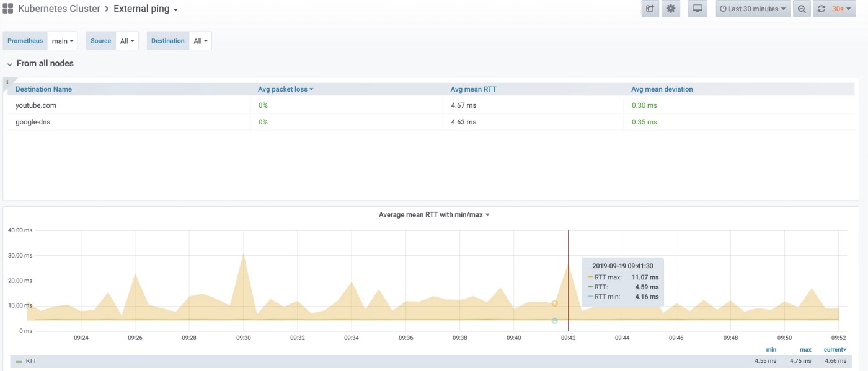Open the Destination variable dropdown
The width and height of the screenshot is (868, 371).
[200, 41]
